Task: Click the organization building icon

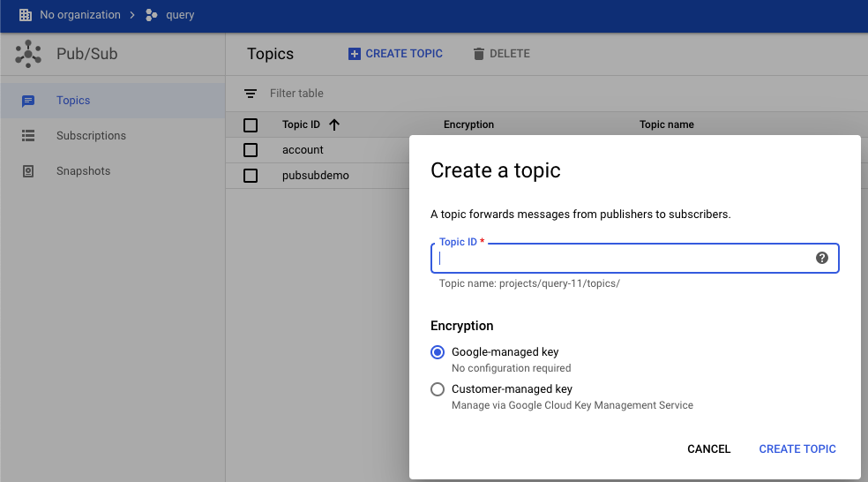Action: pos(26,15)
